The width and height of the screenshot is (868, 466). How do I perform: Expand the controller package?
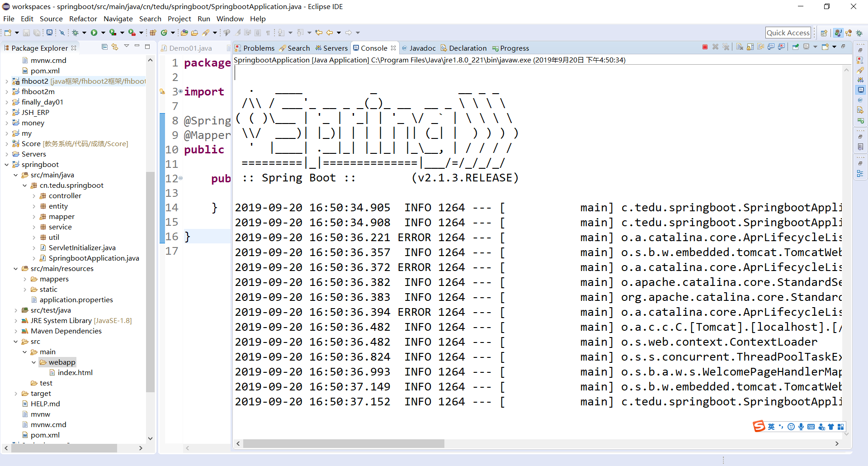(x=34, y=196)
